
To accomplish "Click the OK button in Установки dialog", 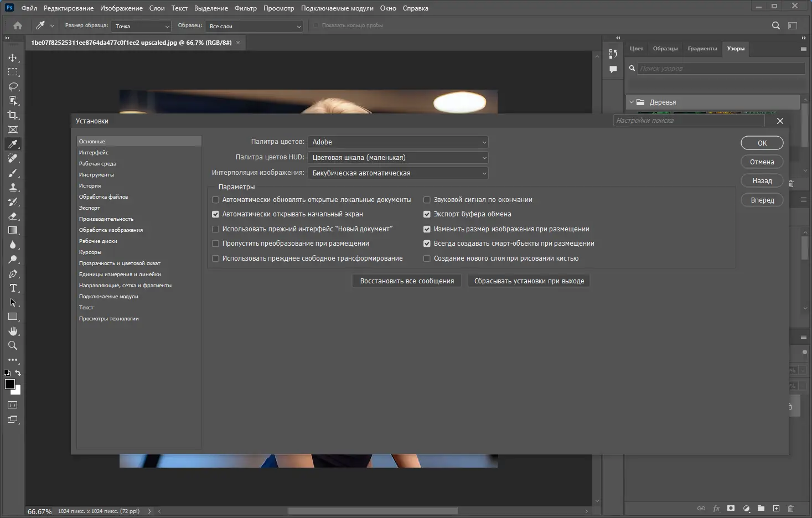I will [762, 143].
